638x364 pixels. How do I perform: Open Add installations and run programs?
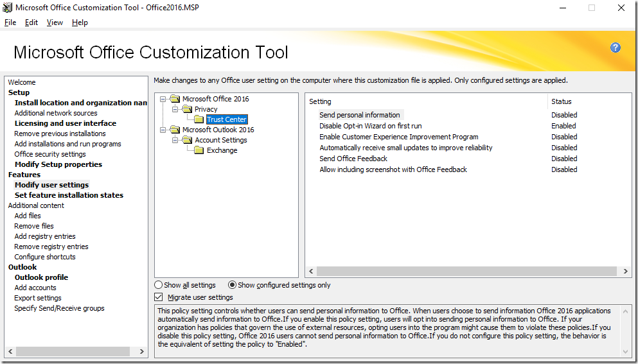pyautogui.click(x=67, y=144)
